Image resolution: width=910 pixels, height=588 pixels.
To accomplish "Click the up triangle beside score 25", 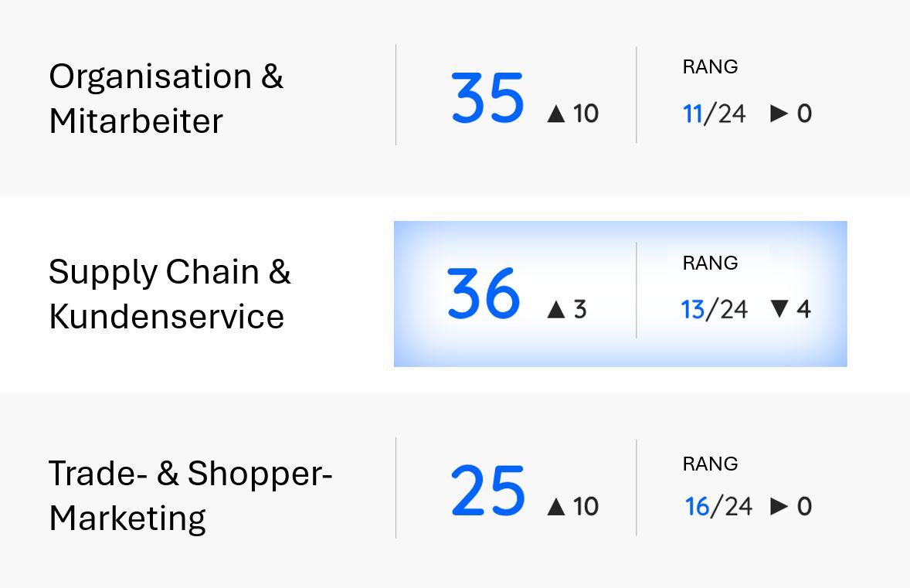I will 556,507.
